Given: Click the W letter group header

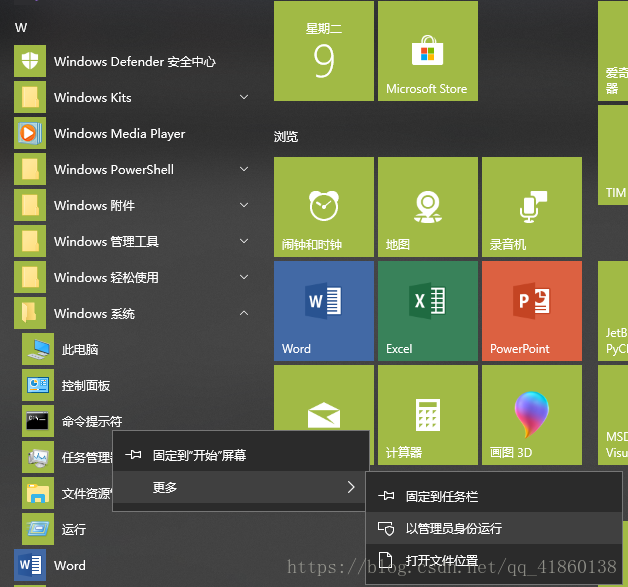Looking at the screenshot, I should tap(21, 28).
